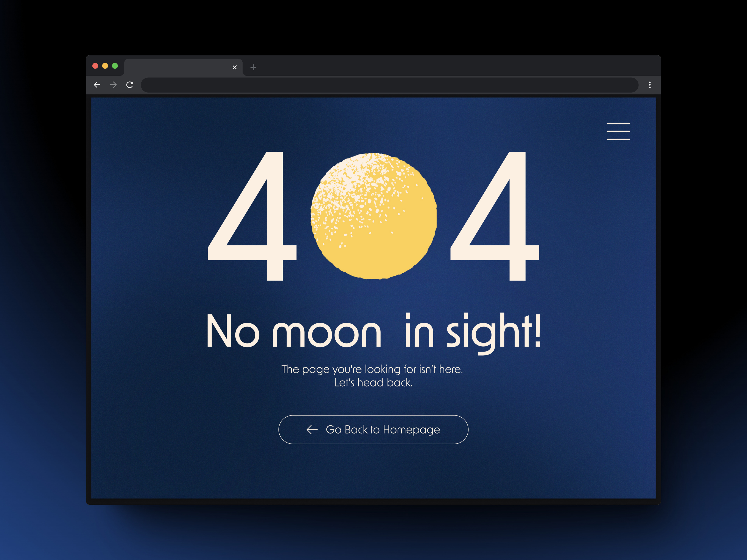Click the last 4 digit graphic
This screenshot has height=560, width=747.
[495, 216]
